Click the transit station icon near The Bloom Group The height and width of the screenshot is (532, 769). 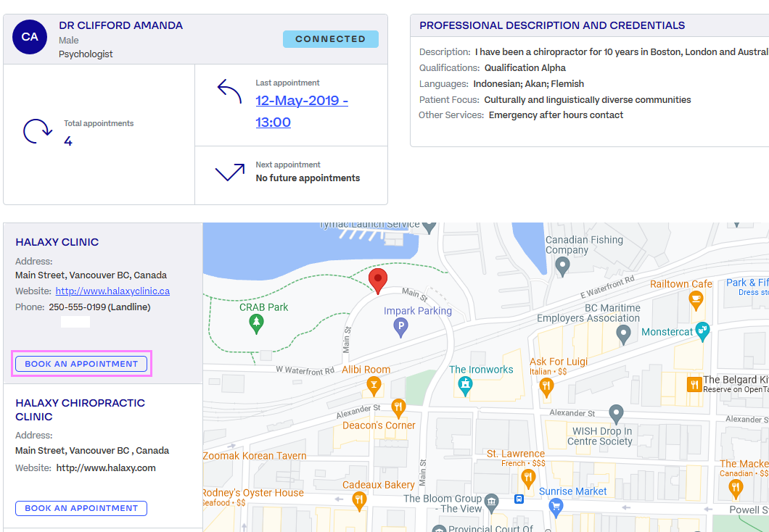click(x=518, y=499)
